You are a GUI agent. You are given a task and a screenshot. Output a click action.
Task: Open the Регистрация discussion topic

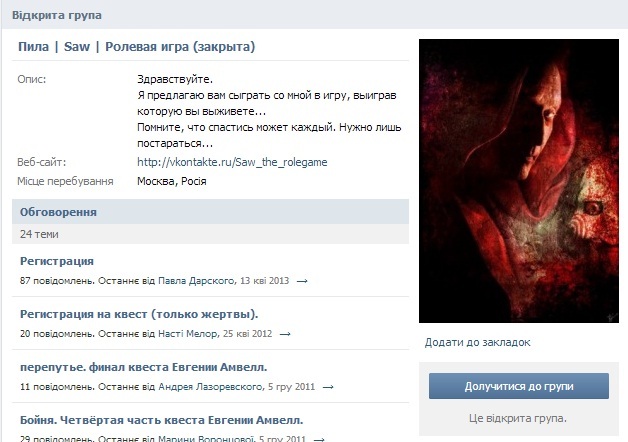point(57,261)
